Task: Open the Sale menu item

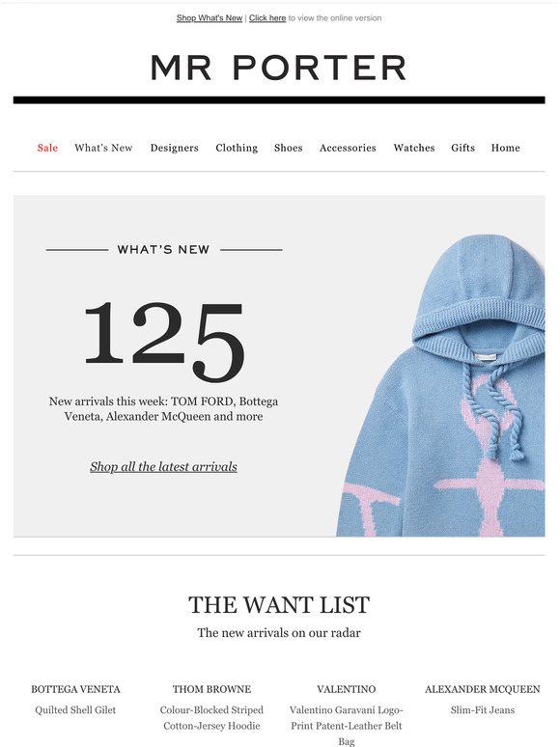Action: 47,148
